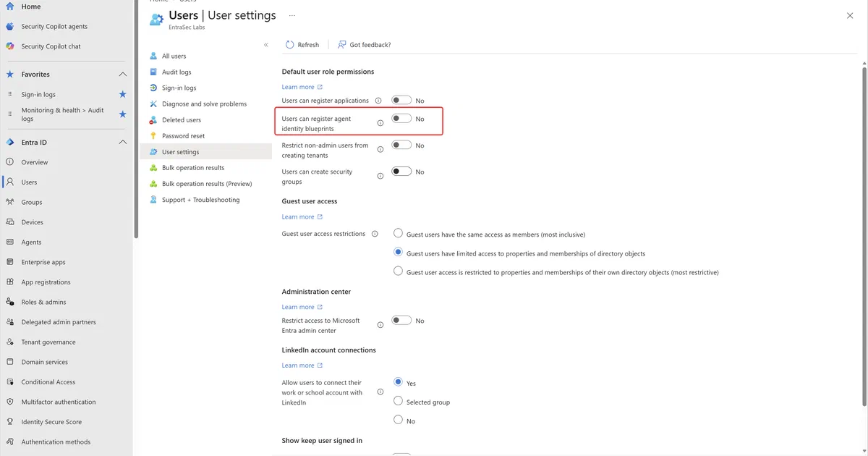Click the Favorites star icon
This screenshot has height=456, width=868.
pyautogui.click(x=10, y=74)
